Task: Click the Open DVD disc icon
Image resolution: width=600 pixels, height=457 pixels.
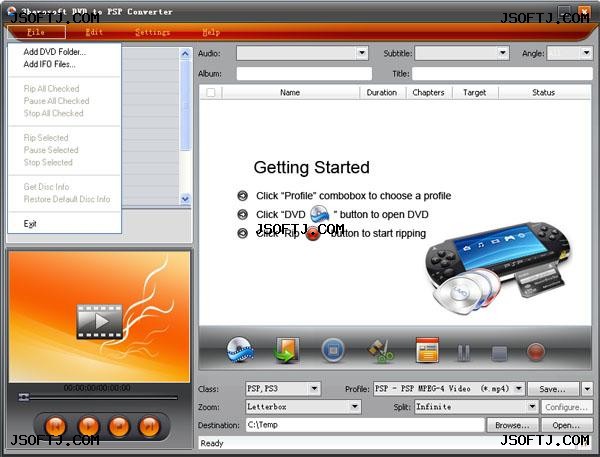Action: tap(240, 350)
